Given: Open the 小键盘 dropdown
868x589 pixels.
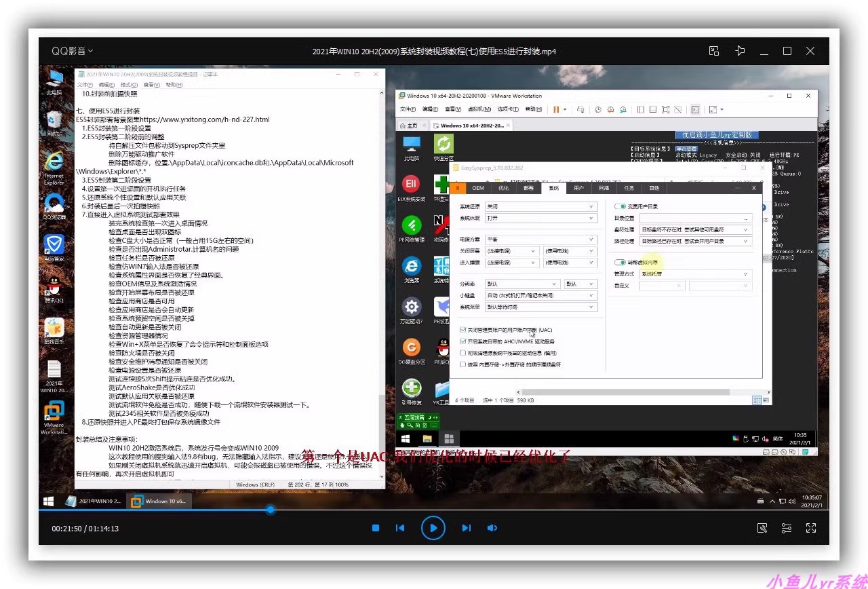Looking at the screenshot, I should (x=540, y=295).
